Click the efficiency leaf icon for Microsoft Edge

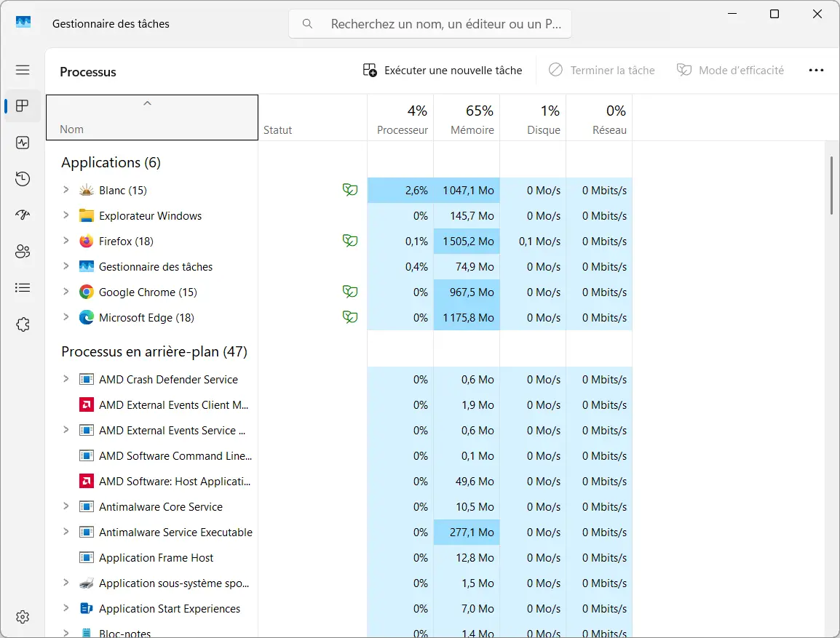coord(350,317)
